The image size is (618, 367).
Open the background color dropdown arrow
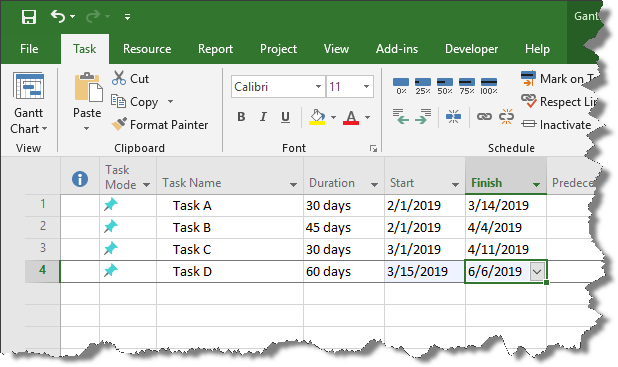pos(333,117)
